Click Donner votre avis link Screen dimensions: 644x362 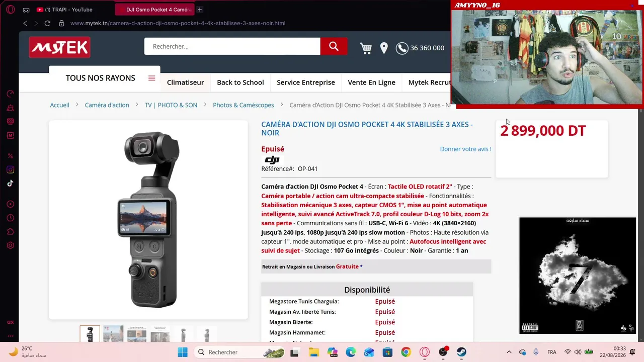465,149
